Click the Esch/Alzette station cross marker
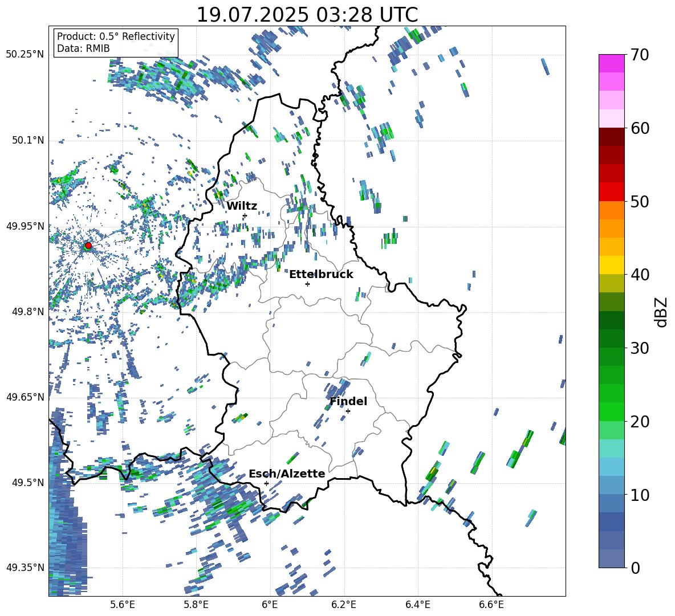 [x=266, y=483]
